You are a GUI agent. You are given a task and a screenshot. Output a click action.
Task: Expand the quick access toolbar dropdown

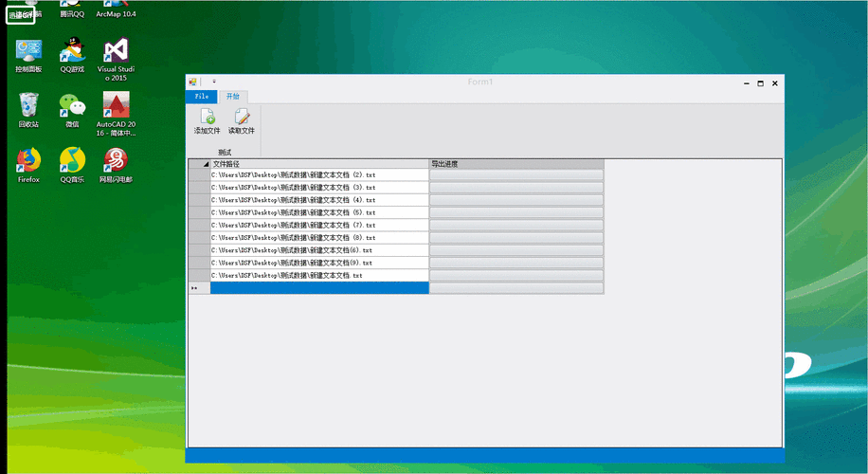214,82
